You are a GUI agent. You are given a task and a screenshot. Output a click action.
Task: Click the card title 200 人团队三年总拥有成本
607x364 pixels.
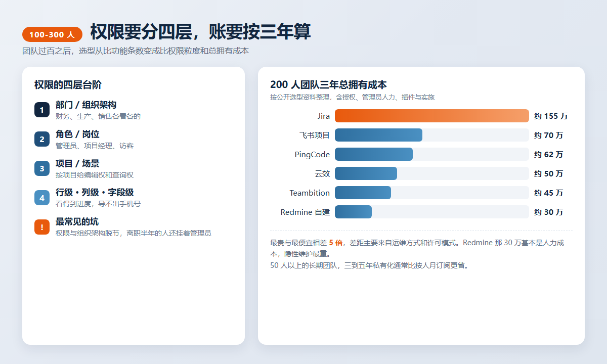pos(328,85)
